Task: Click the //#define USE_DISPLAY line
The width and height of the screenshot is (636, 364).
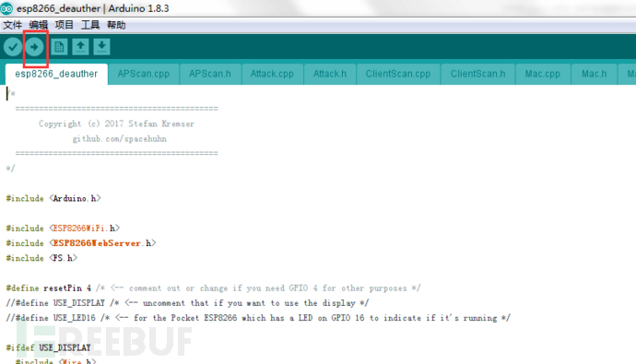Action: 187,303
